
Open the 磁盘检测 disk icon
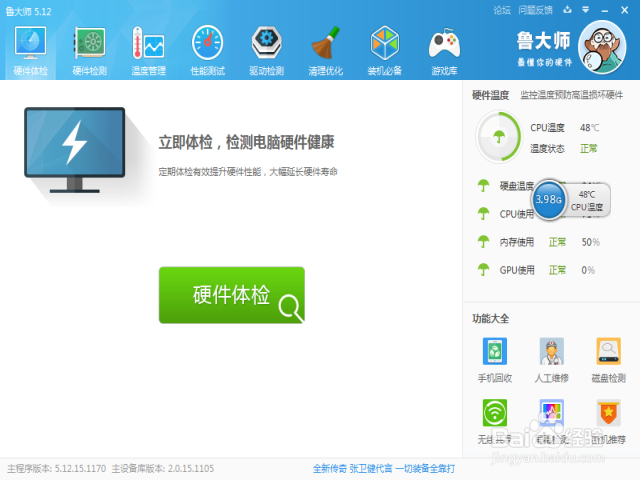(x=608, y=351)
